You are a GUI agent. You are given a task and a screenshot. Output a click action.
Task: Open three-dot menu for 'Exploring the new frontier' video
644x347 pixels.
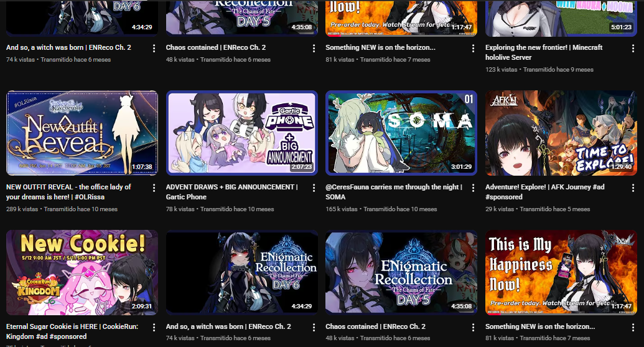point(633,49)
